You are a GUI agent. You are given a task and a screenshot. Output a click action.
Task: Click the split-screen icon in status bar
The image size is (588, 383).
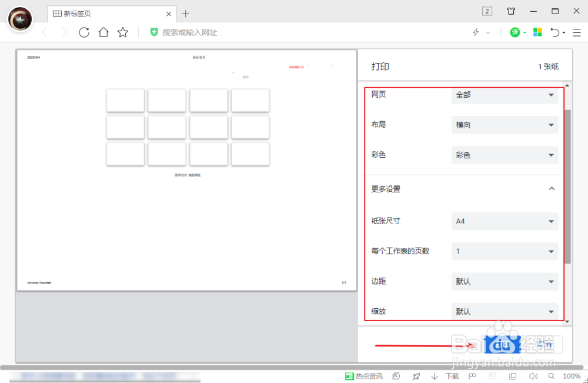pyautogui.click(x=512, y=376)
